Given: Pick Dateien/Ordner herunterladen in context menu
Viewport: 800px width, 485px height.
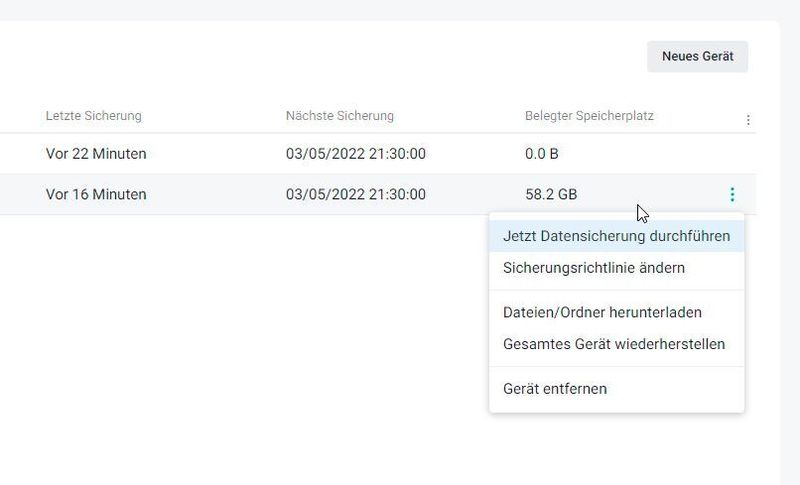Looking at the screenshot, I should tap(602, 312).
